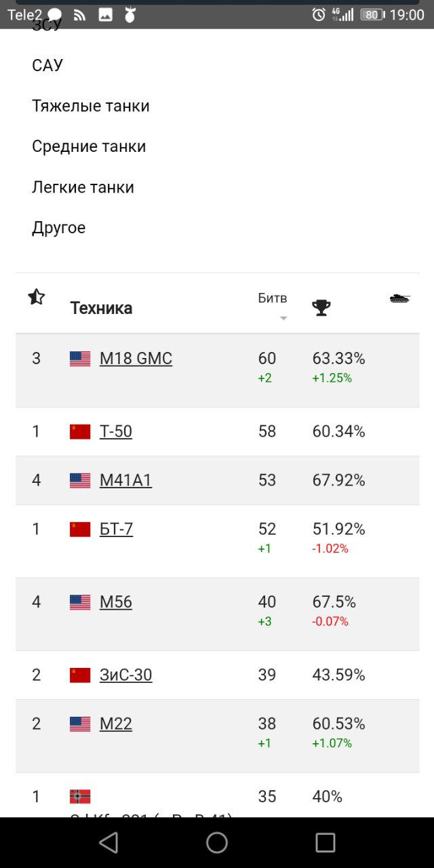Open recent apps with square button

325,842
